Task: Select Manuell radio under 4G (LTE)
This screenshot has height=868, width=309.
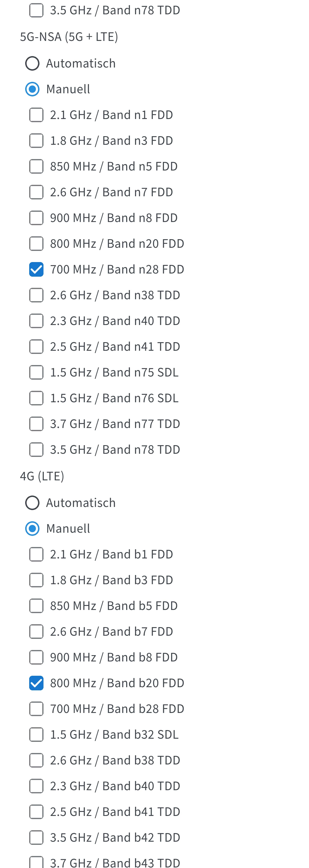Action: tap(32, 528)
